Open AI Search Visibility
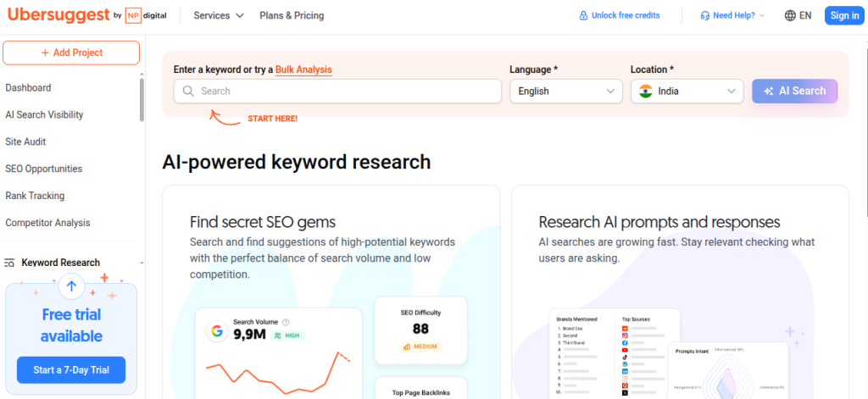The image size is (868, 399). click(44, 114)
